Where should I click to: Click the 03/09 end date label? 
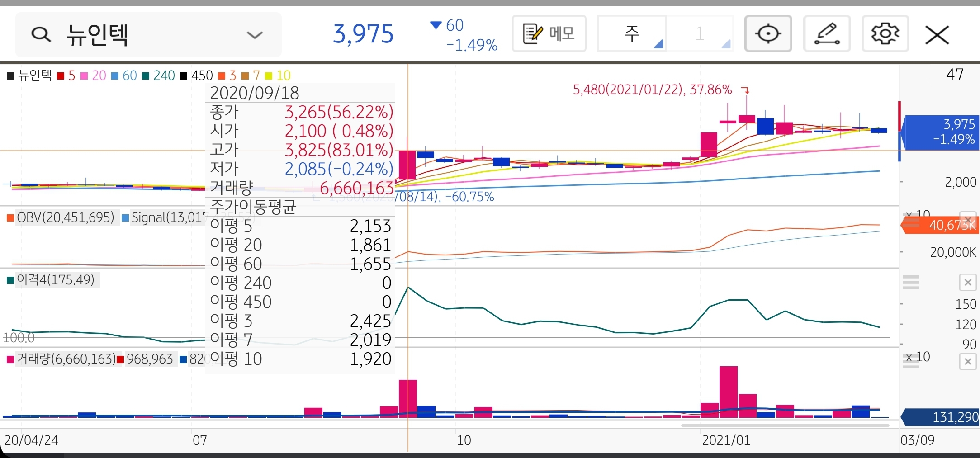pyautogui.click(x=917, y=440)
